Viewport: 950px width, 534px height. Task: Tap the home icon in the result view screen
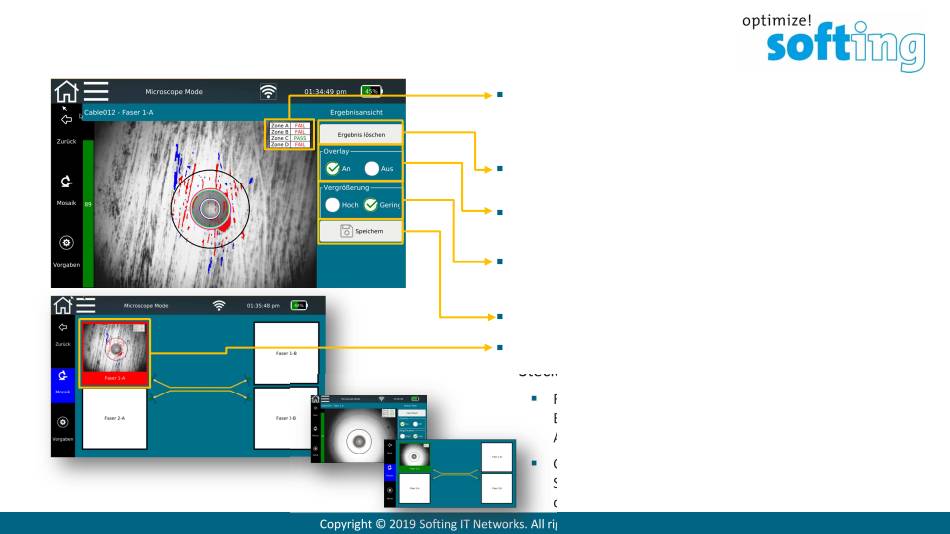[66, 92]
